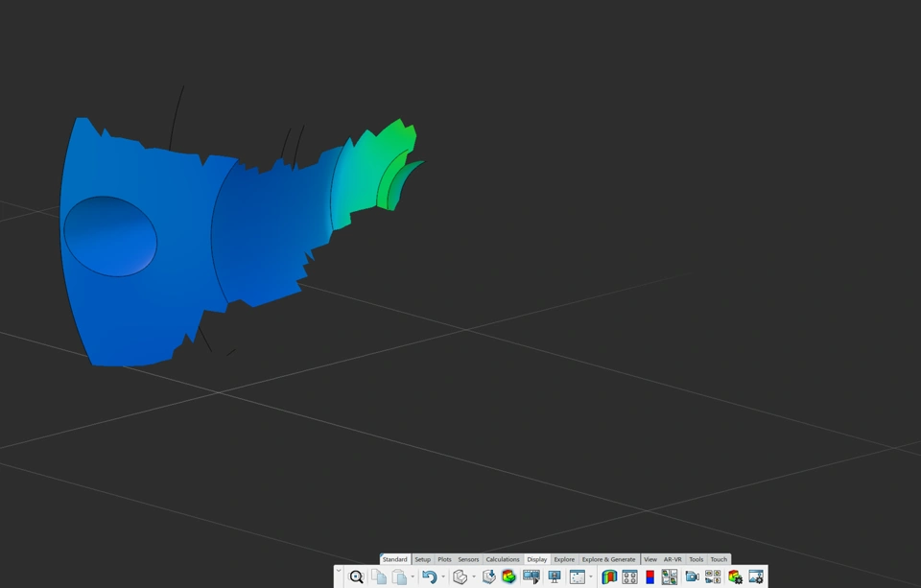Select the Explore & Generate tab
Viewport: 921px width, 588px height.
608,559
